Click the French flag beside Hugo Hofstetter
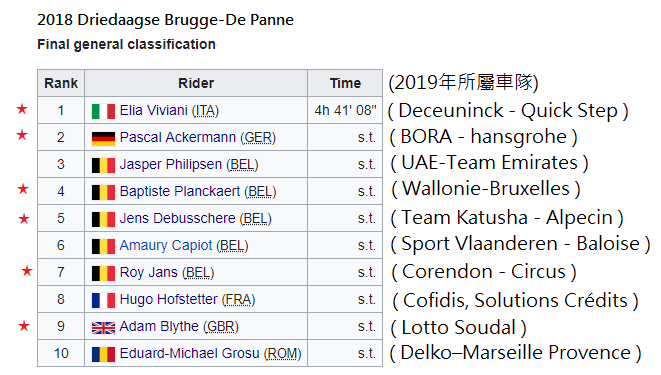The height and width of the screenshot is (375, 661). (x=103, y=300)
